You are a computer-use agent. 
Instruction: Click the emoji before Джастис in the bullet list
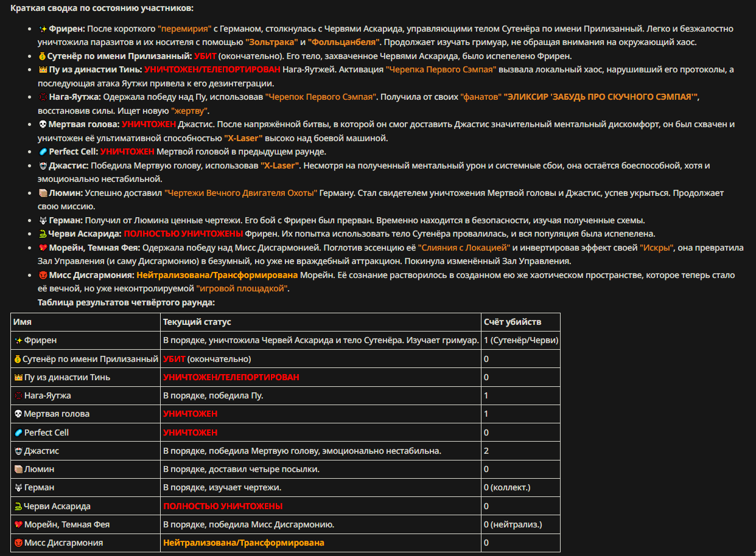[43, 165]
